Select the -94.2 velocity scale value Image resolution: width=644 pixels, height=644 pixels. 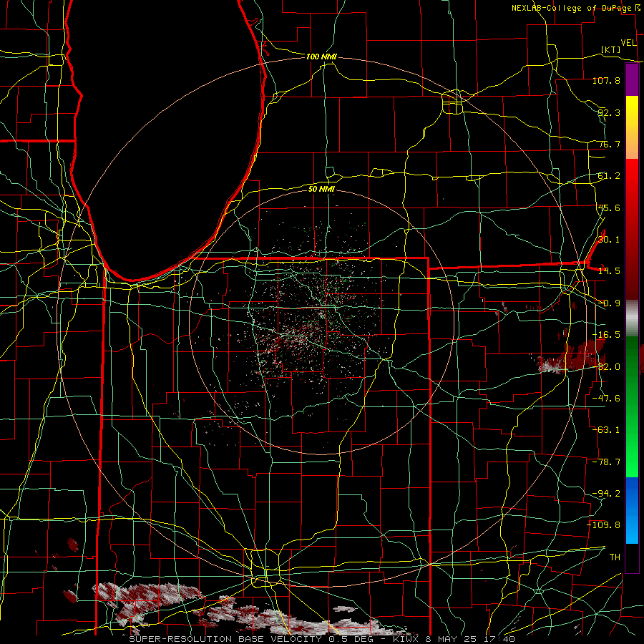click(x=606, y=494)
